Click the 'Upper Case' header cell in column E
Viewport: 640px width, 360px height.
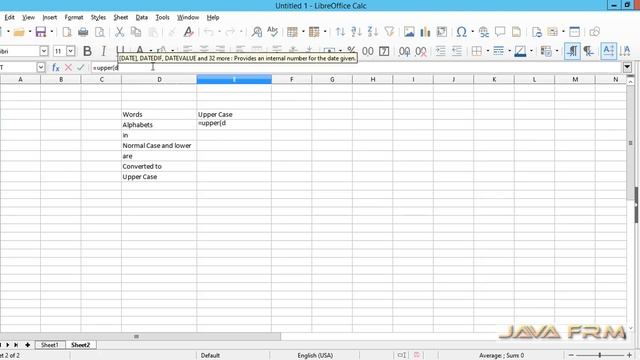234,114
